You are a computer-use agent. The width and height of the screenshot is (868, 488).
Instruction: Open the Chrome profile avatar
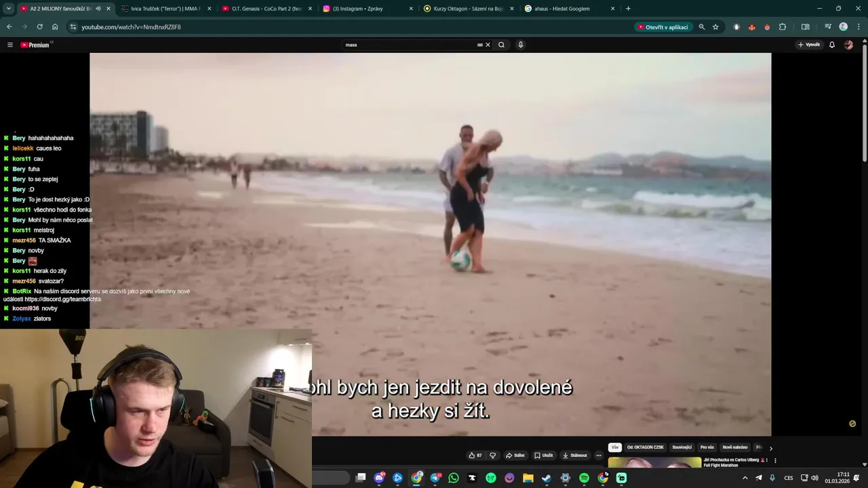[844, 27]
